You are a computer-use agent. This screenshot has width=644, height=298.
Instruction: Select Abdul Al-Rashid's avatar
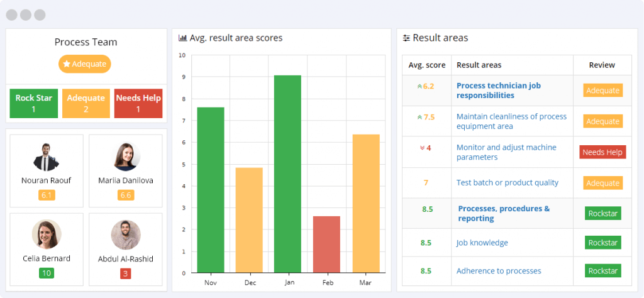(126, 235)
